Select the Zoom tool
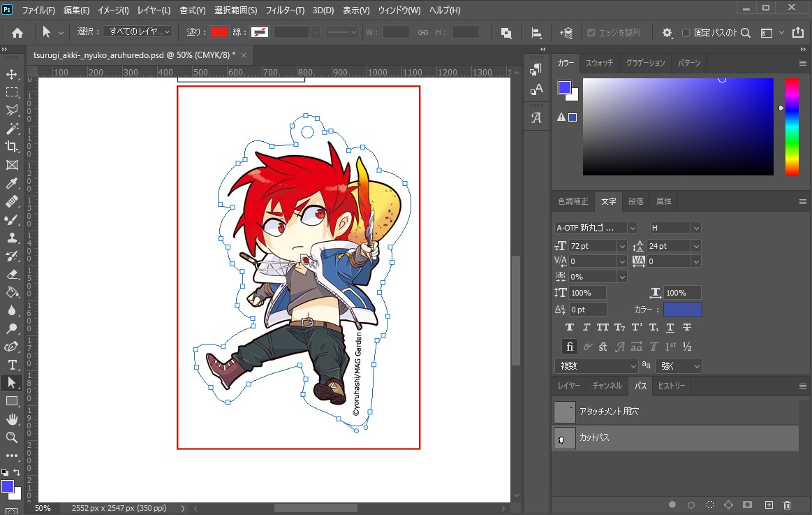 click(11, 437)
